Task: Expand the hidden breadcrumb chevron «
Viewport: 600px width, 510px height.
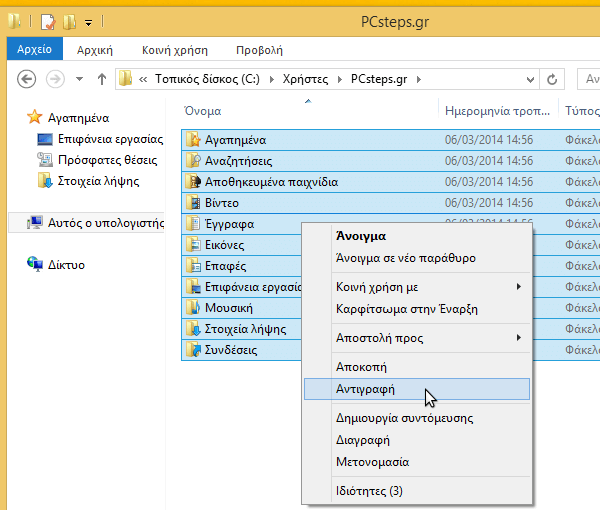Action: [143, 80]
